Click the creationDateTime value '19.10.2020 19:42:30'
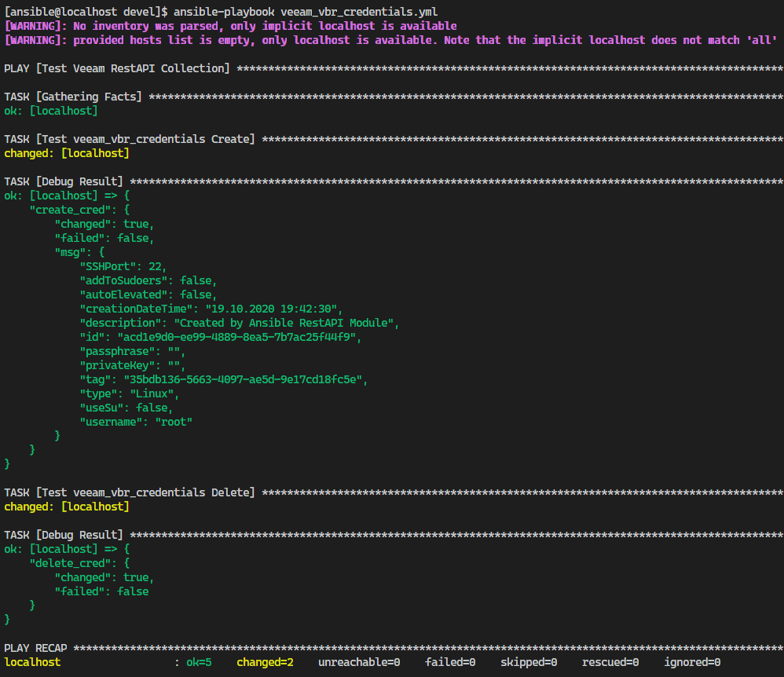 (270, 309)
